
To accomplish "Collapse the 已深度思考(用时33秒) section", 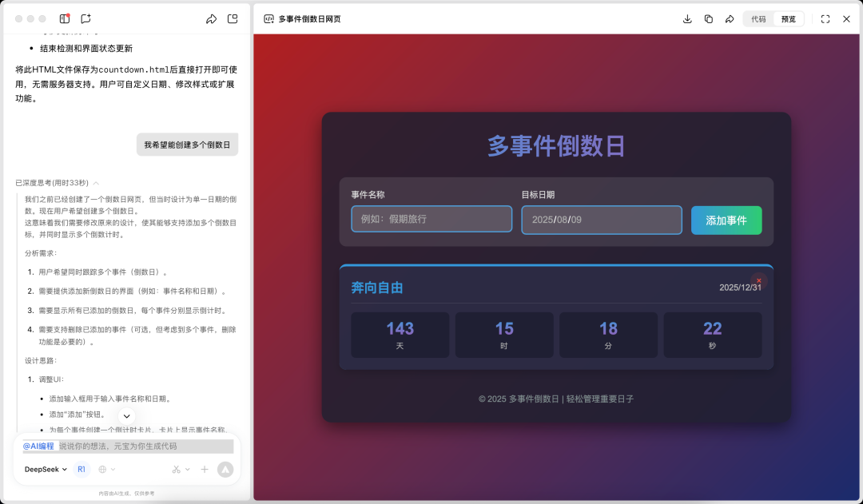I will [57, 183].
